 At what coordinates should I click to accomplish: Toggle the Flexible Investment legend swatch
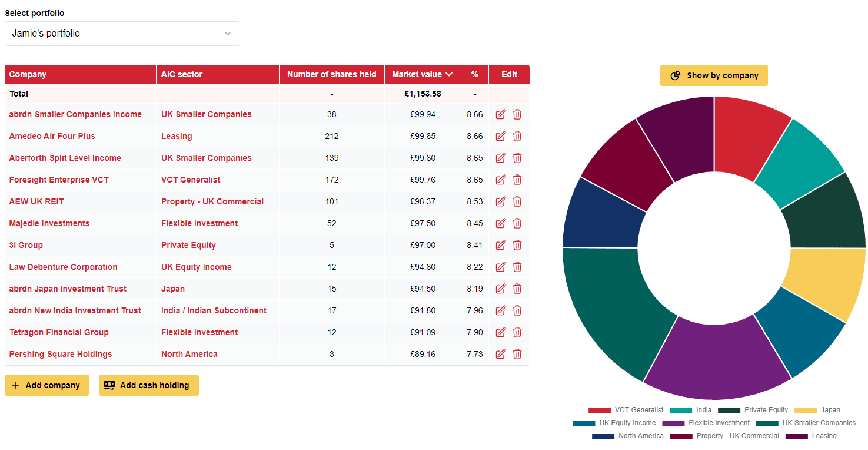click(673, 423)
